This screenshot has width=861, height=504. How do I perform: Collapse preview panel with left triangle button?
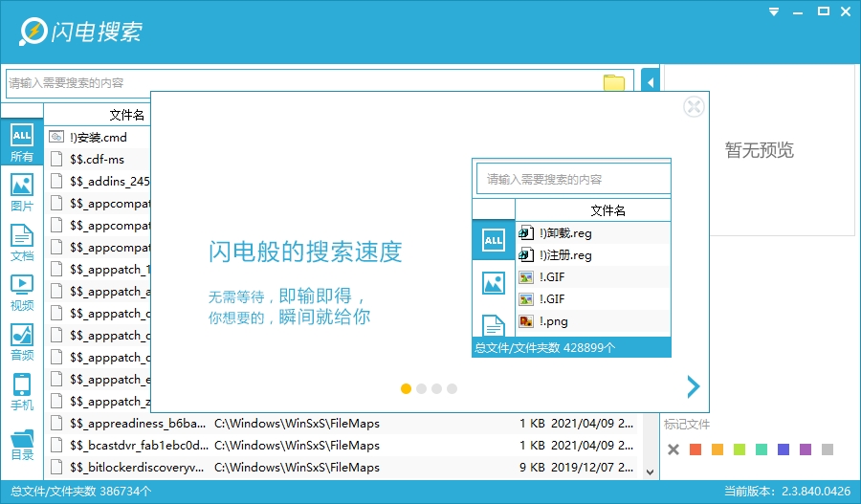click(651, 83)
